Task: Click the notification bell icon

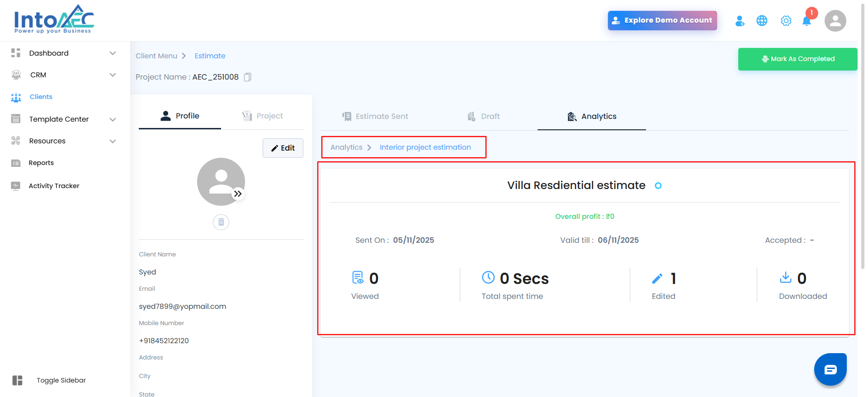Action: pyautogui.click(x=807, y=21)
